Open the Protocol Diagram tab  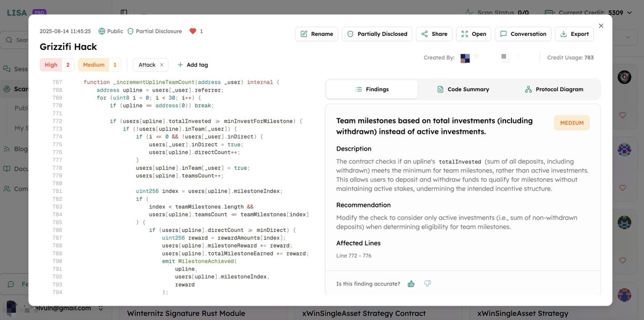pos(554,89)
